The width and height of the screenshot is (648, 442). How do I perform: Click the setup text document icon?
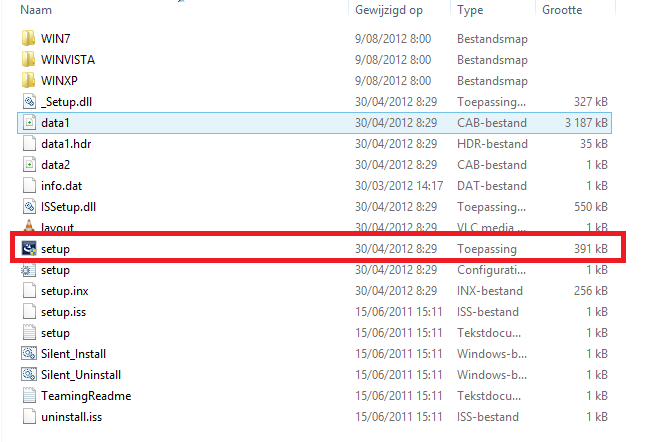pos(29,333)
